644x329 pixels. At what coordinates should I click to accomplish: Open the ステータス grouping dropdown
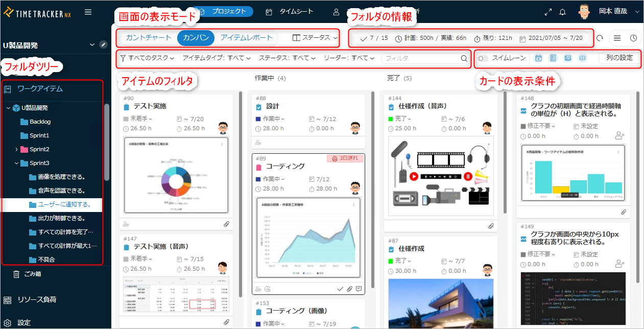point(315,38)
